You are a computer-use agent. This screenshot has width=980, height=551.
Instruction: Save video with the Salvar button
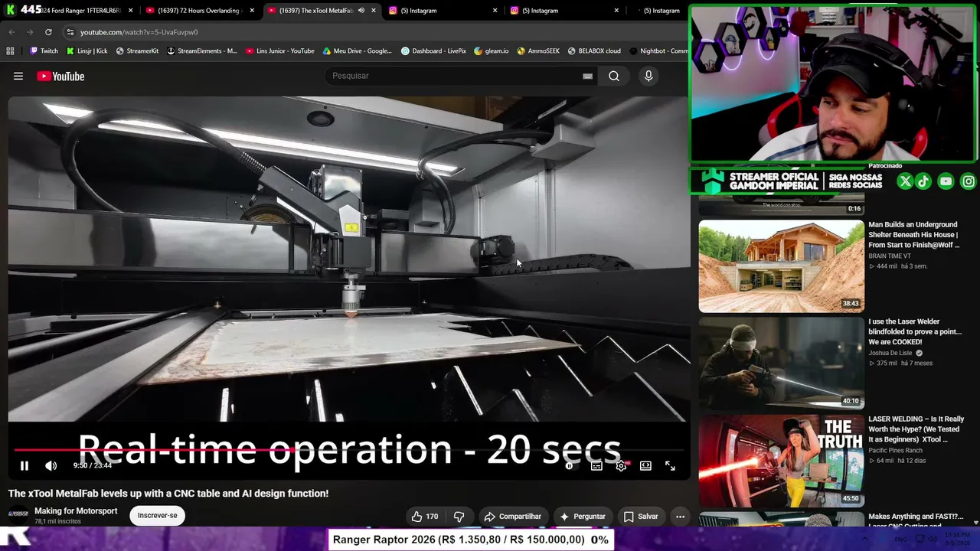point(641,517)
